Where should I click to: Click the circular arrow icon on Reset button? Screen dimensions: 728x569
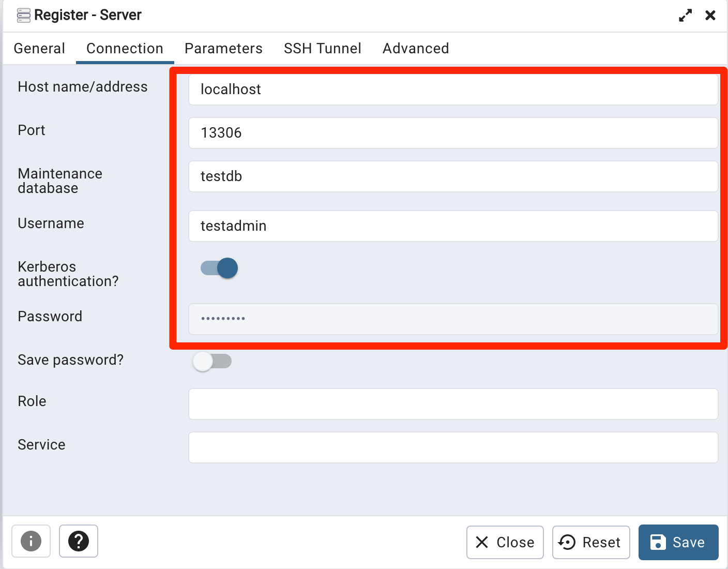pyautogui.click(x=567, y=542)
